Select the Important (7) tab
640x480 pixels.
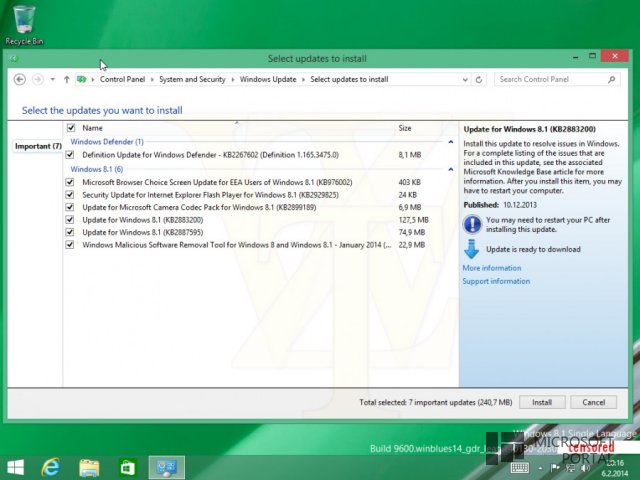pyautogui.click(x=38, y=146)
